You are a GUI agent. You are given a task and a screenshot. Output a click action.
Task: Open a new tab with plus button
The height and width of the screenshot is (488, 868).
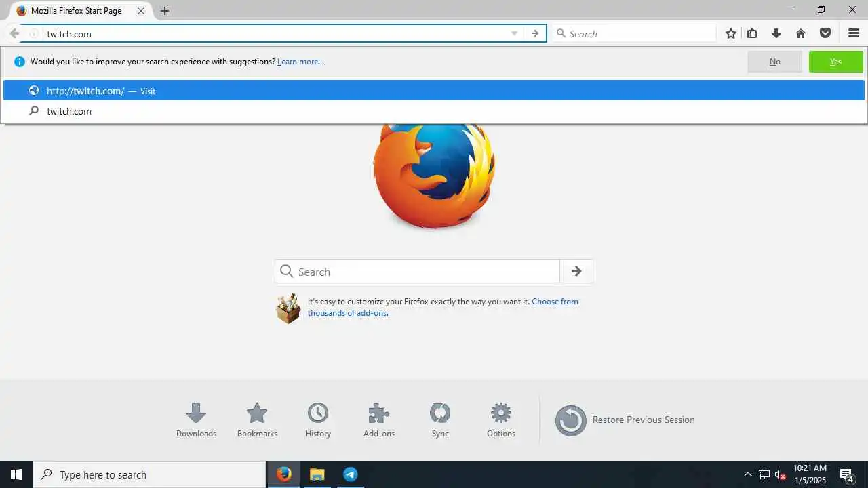pos(165,11)
